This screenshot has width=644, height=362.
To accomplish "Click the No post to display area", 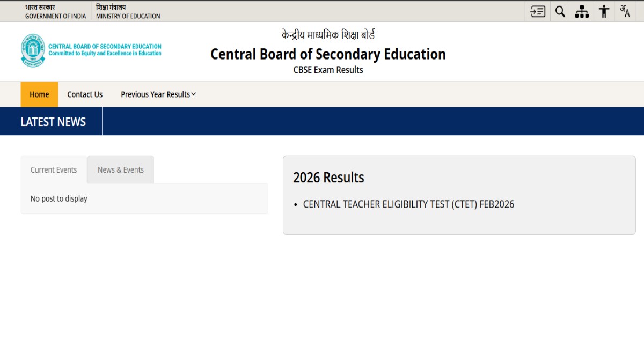I will [59, 198].
